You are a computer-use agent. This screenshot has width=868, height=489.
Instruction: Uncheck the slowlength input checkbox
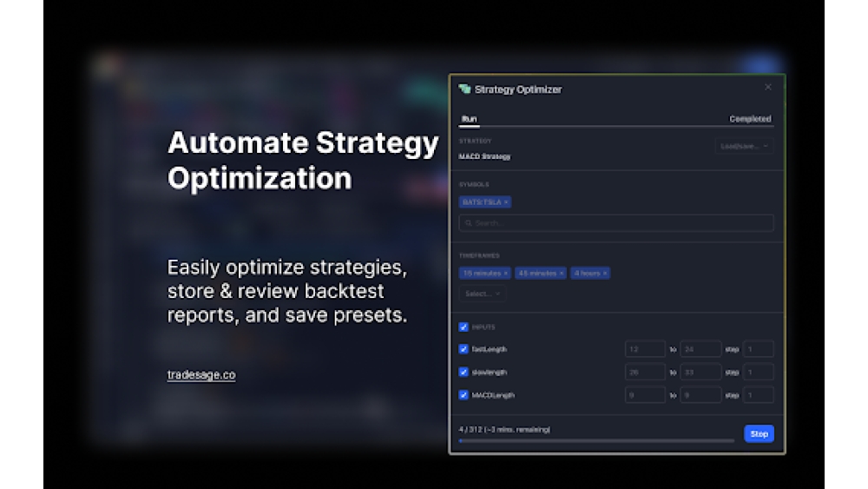tap(464, 372)
